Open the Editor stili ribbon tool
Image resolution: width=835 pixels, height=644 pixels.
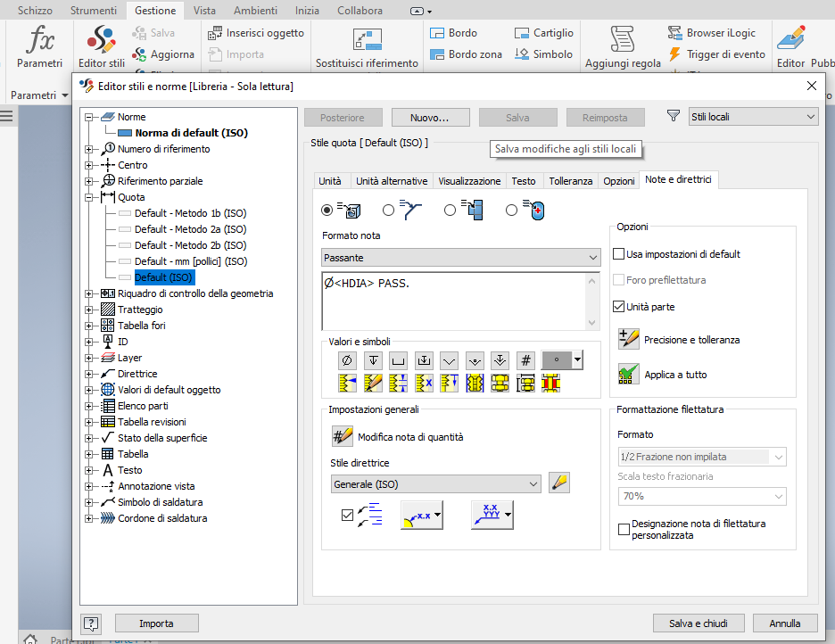tap(102, 47)
